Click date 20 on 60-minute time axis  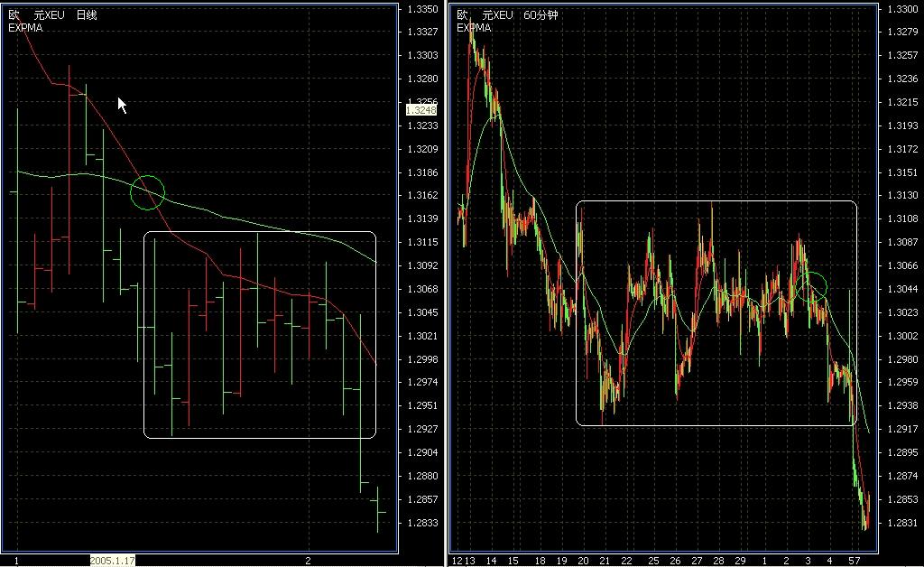point(583,561)
